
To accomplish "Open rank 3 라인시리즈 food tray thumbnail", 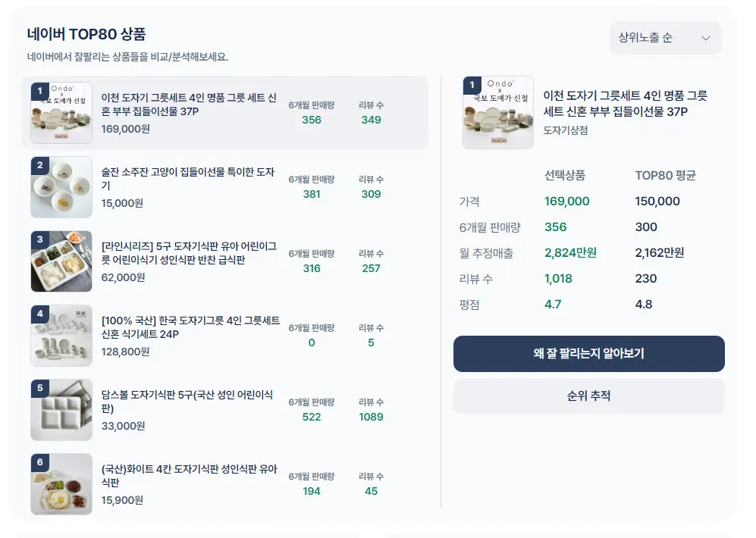I will point(61,261).
